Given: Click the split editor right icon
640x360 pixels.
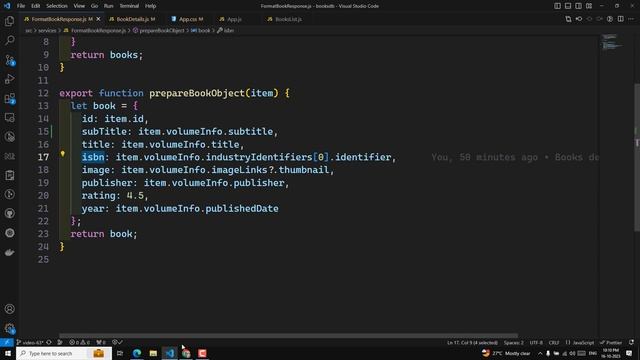Looking at the screenshot, I should (x=620, y=19).
